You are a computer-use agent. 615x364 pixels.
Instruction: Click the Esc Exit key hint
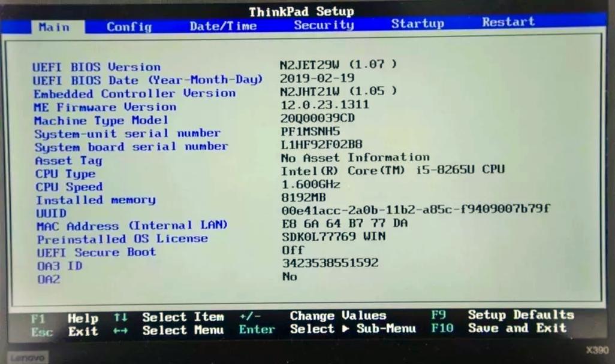click(64, 332)
